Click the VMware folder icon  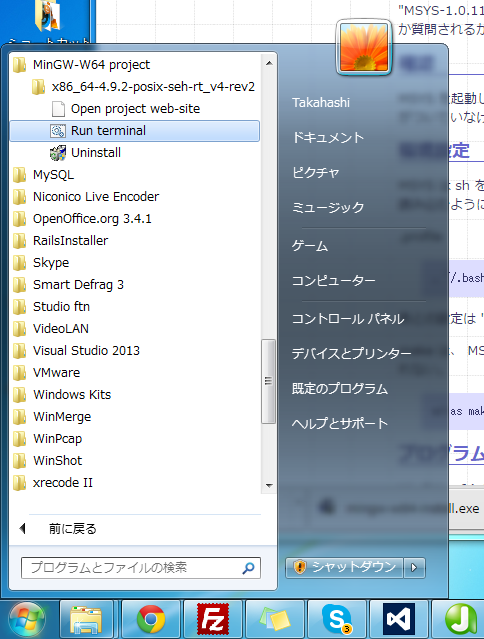click(19, 373)
